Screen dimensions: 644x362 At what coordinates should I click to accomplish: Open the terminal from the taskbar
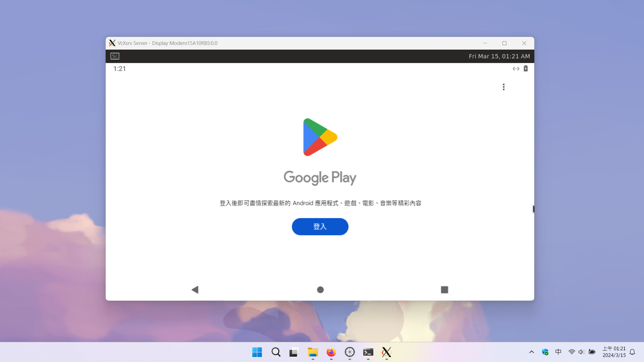368,352
